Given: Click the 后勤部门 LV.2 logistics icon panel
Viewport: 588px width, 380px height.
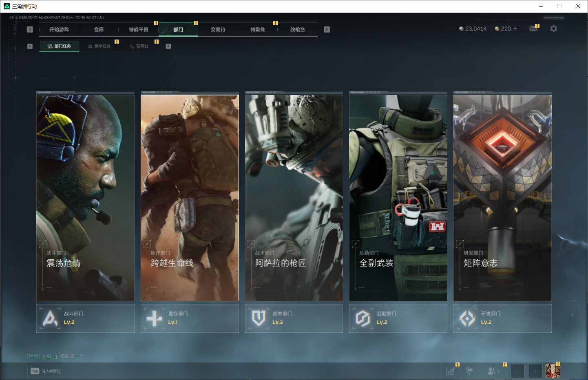Looking at the screenshot, I should (x=398, y=318).
